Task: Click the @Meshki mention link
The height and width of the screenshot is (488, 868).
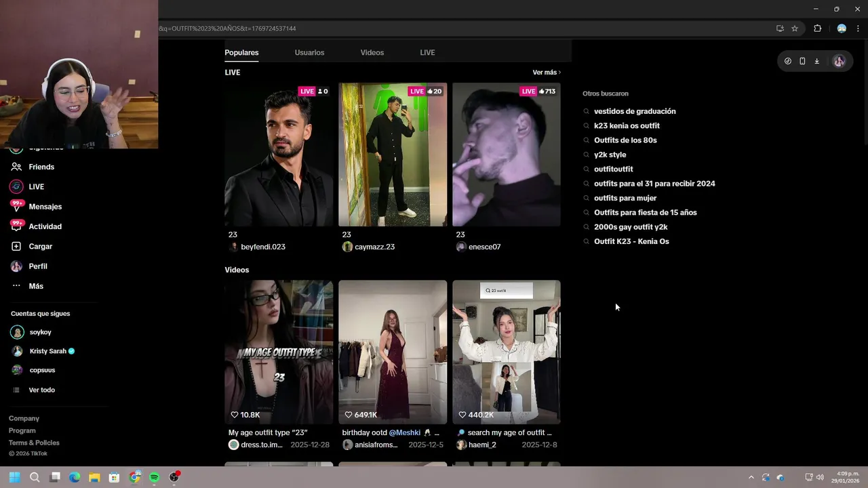Action: point(405,432)
